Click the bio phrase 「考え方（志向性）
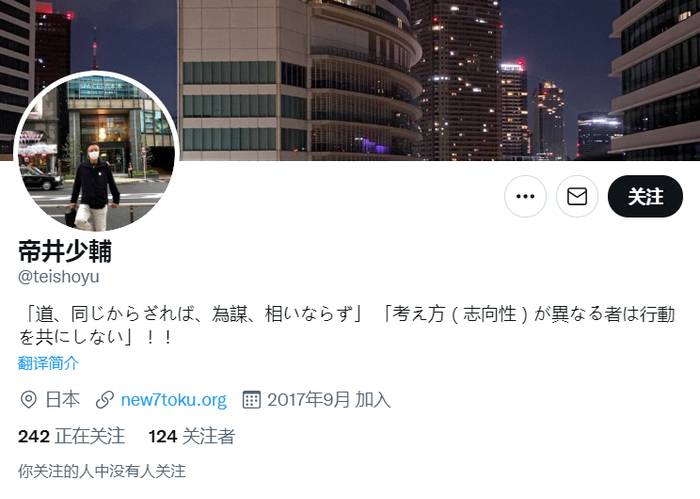The image size is (700, 499). (455, 314)
